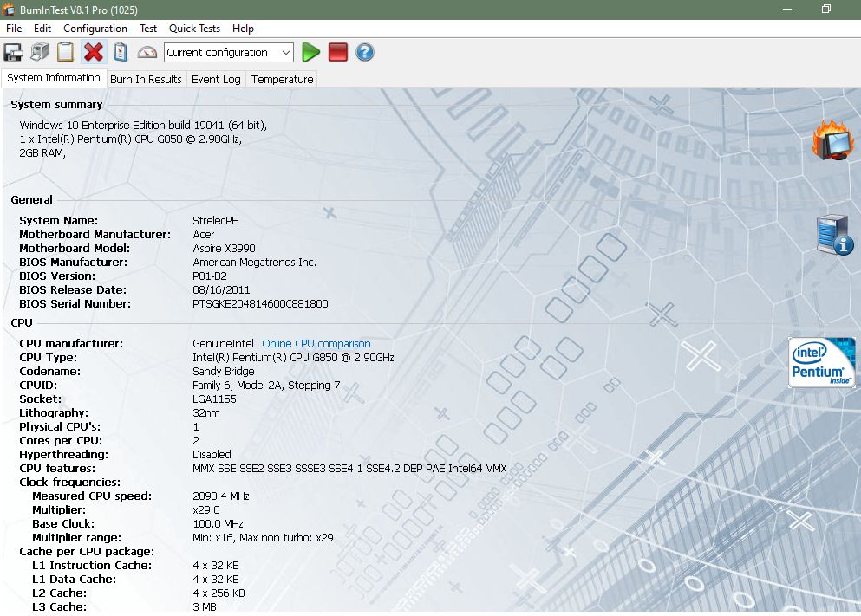Viewport: 861px width, 616px height.
Task: Click the BIOS manufacturer American Megatrends Inc.
Action: (254, 263)
